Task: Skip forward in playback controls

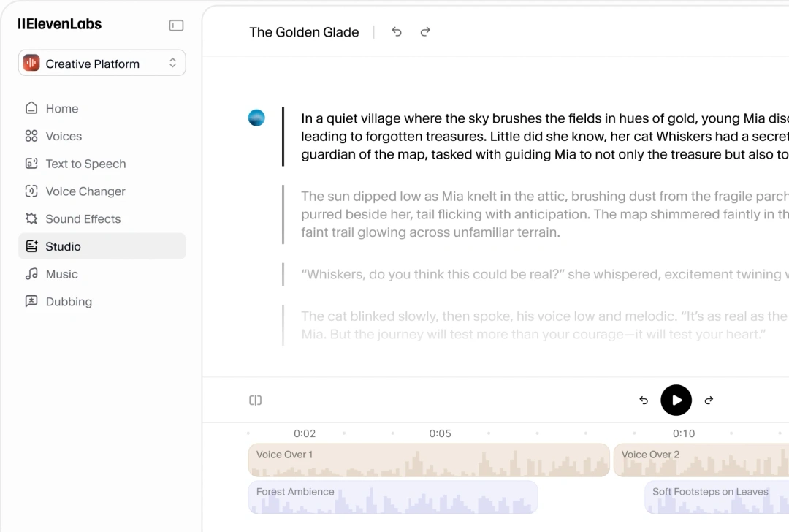Action: (x=709, y=400)
